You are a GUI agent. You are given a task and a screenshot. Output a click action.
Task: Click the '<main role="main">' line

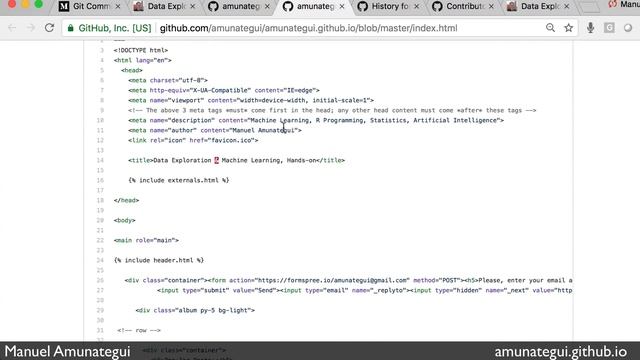coord(146,240)
